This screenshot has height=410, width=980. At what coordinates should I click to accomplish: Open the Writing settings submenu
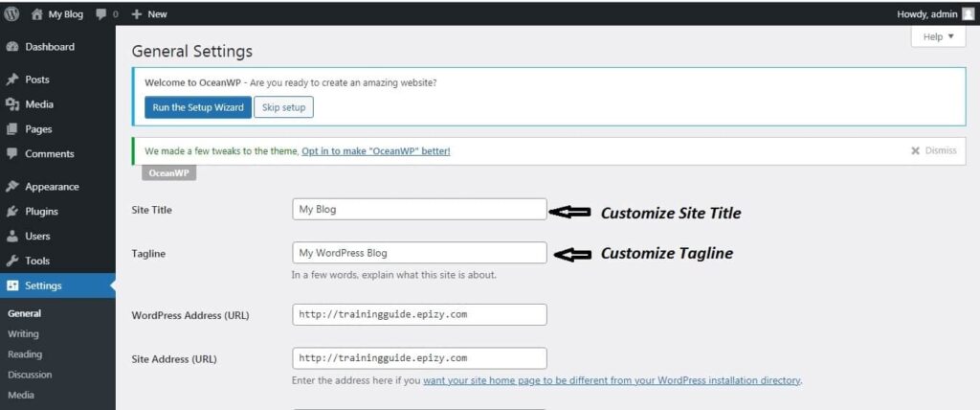pyautogui.click(x=23, y=334)
